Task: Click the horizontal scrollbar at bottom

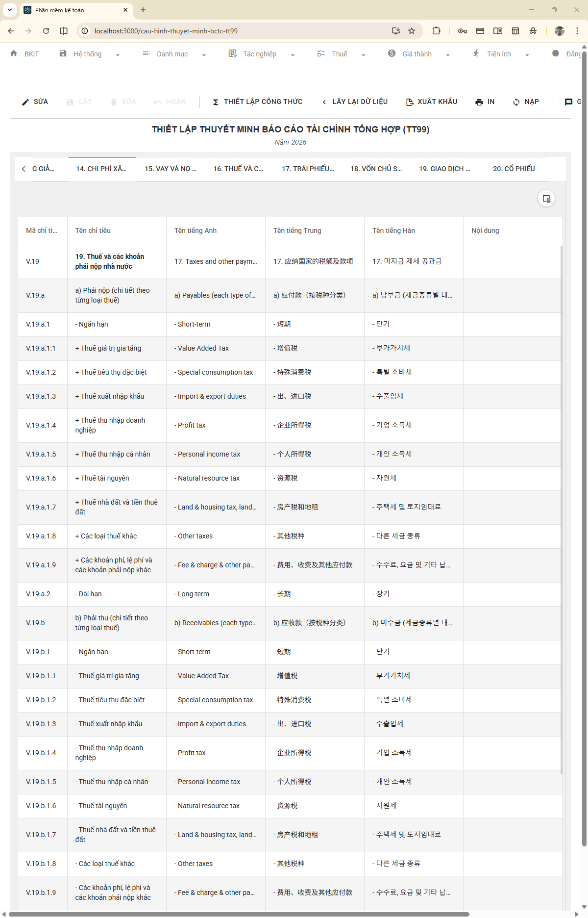Action: (x=239, y=914)
